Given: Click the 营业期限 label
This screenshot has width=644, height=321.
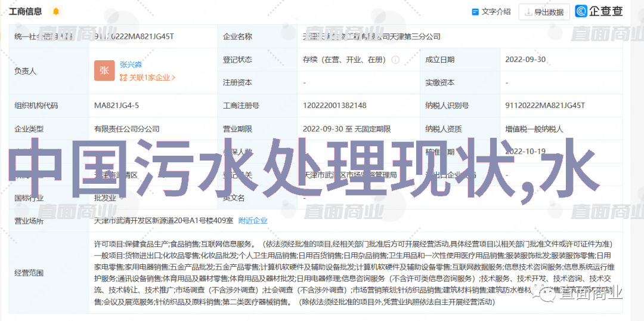Looking at the screenshot, I should point(237,129).
